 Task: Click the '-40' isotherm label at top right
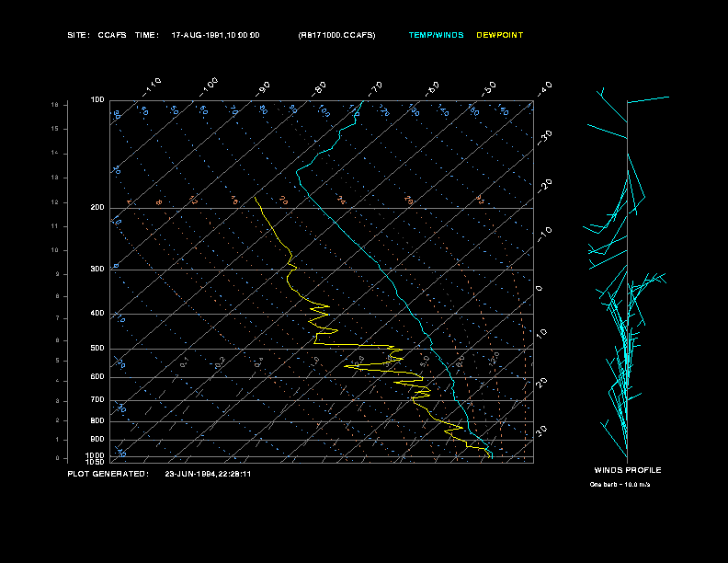(544, 89)
